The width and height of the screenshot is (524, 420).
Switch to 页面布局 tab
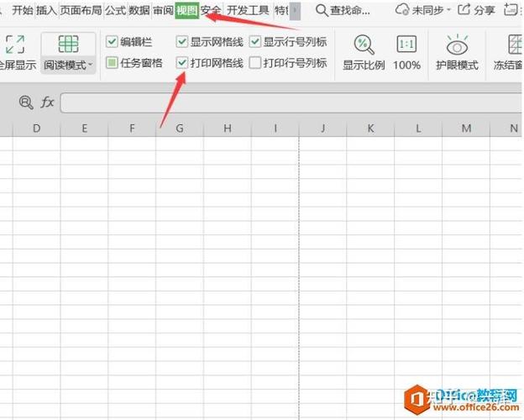[81, 10]
